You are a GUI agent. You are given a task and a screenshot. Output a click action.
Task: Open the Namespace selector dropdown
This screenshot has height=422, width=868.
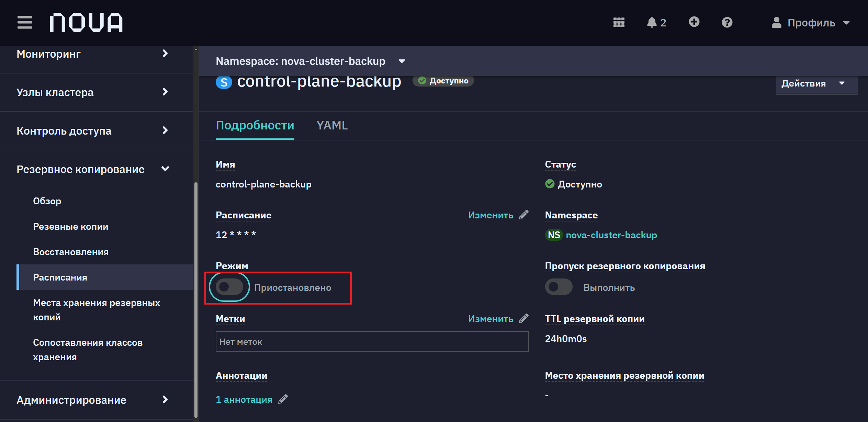tap(311, 61)
